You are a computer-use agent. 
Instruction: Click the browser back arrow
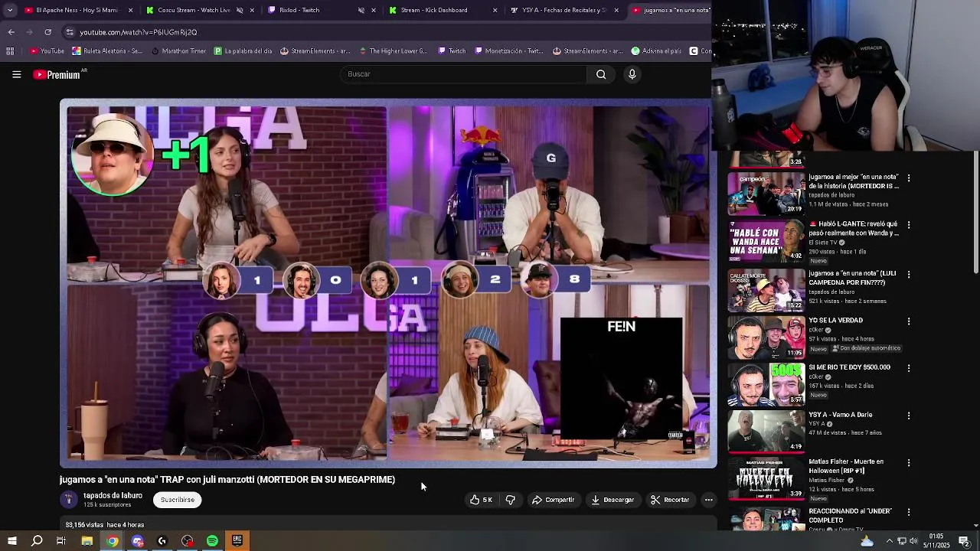click(11, 32)
